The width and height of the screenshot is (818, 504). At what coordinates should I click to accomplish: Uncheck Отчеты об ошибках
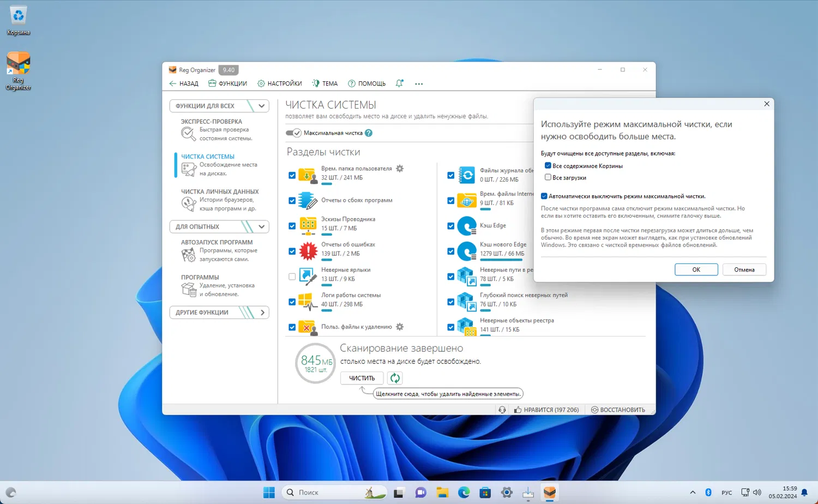point(292,251)
